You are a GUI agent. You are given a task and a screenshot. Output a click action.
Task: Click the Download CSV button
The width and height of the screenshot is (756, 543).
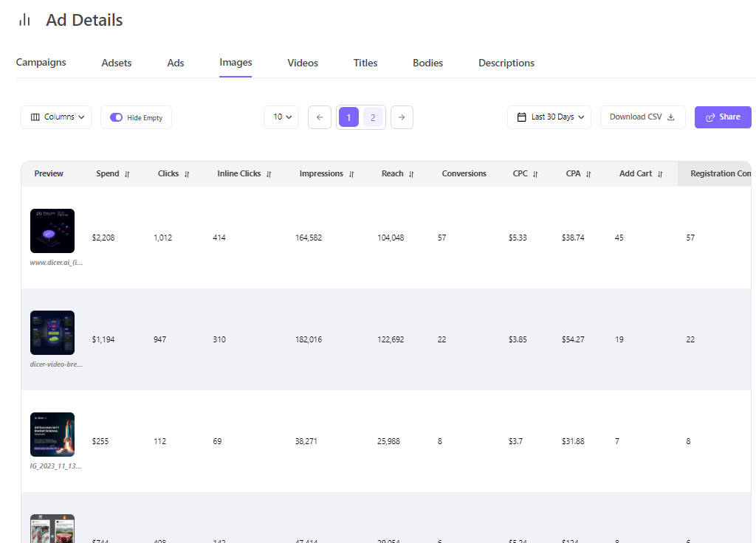tap(643, 117)
